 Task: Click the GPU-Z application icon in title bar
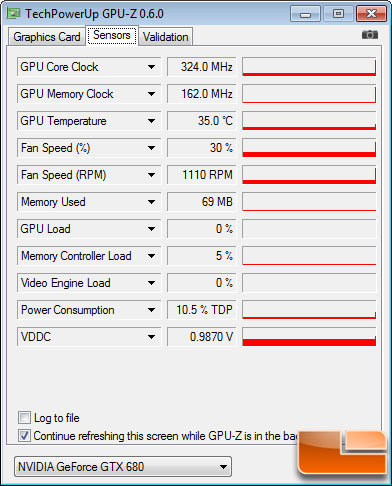(x=14, y=14)
